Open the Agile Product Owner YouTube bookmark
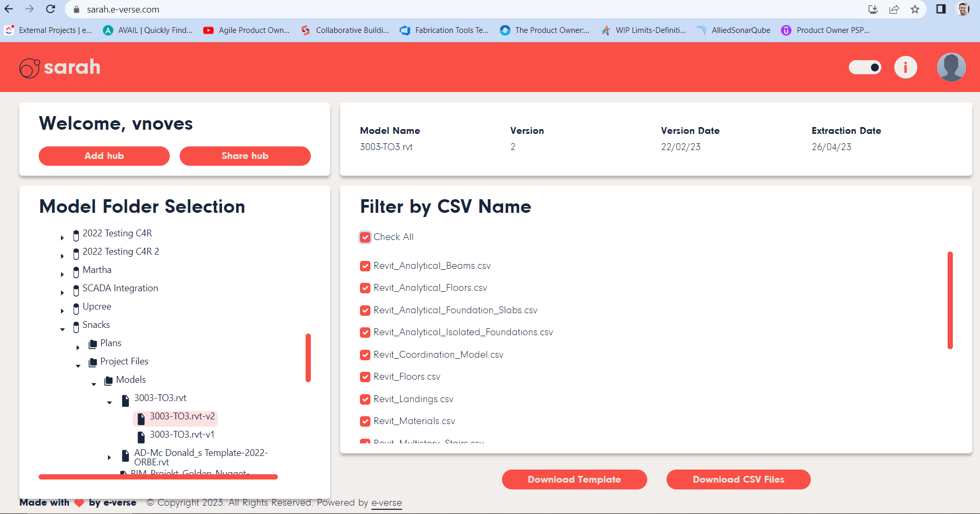Image resolution: width=980 pixels, height=514 pixels. pos(247,30)
